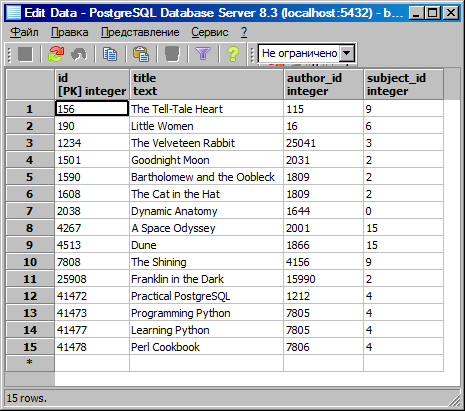Open the Сервис menu
Screen dimensions: 465x411
click(x=210, y=32)
